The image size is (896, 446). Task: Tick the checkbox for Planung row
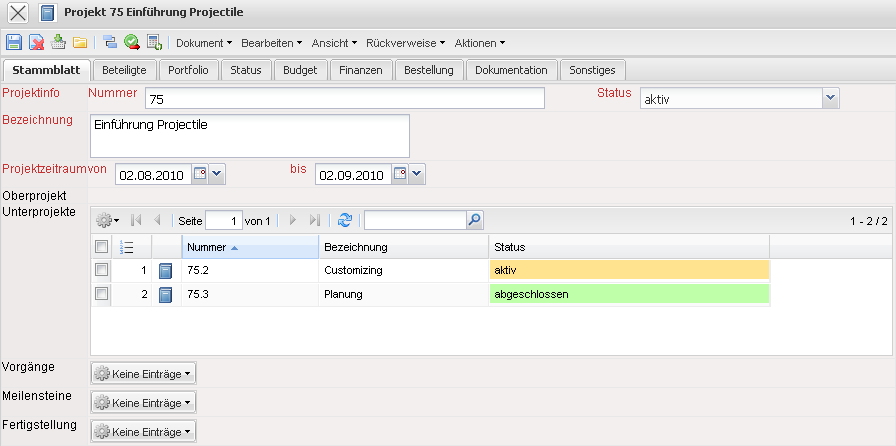click(101, 294)
